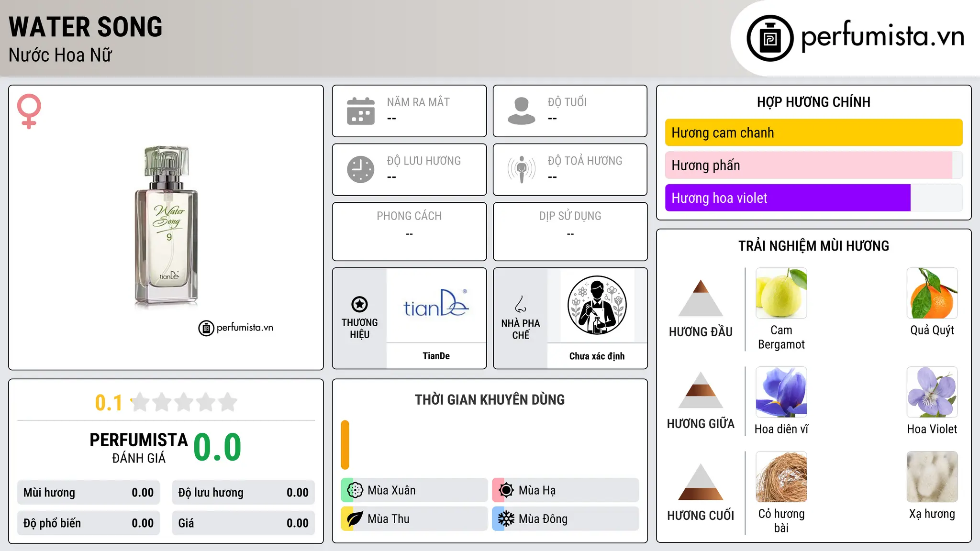Click the unknown perfumer avatar illustration
This screenshot has height=551, width=980.
(x=597, y=305)
